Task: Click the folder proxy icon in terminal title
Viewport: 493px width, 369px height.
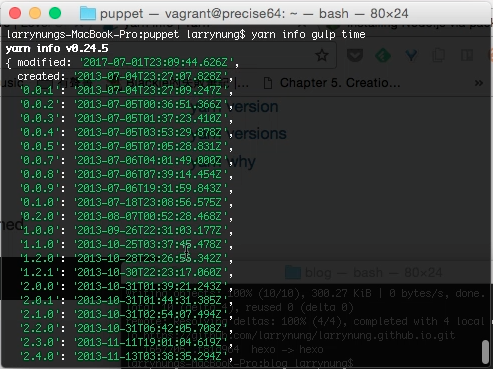Action: (x=88, y=13)
